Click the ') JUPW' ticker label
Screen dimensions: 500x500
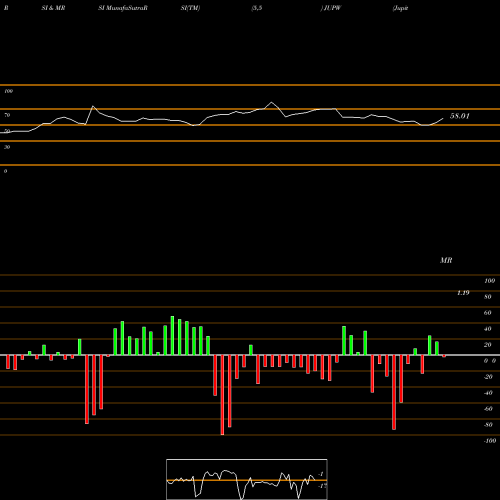331,8
